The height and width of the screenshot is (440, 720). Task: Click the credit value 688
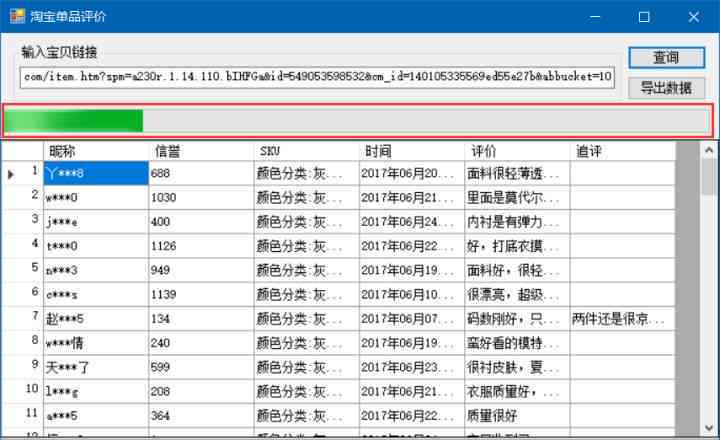201,174
